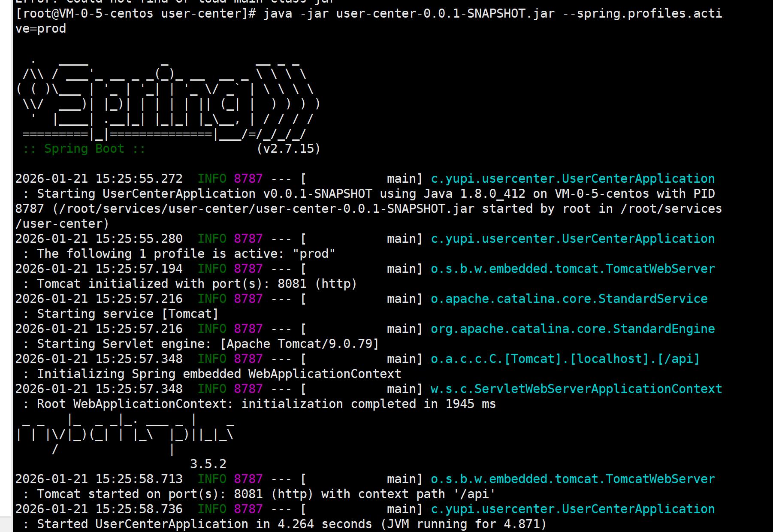This screenshot has height=532, width=773.
Task: Click the 'Starting service [Tomcat]' line
Action: 128,314
